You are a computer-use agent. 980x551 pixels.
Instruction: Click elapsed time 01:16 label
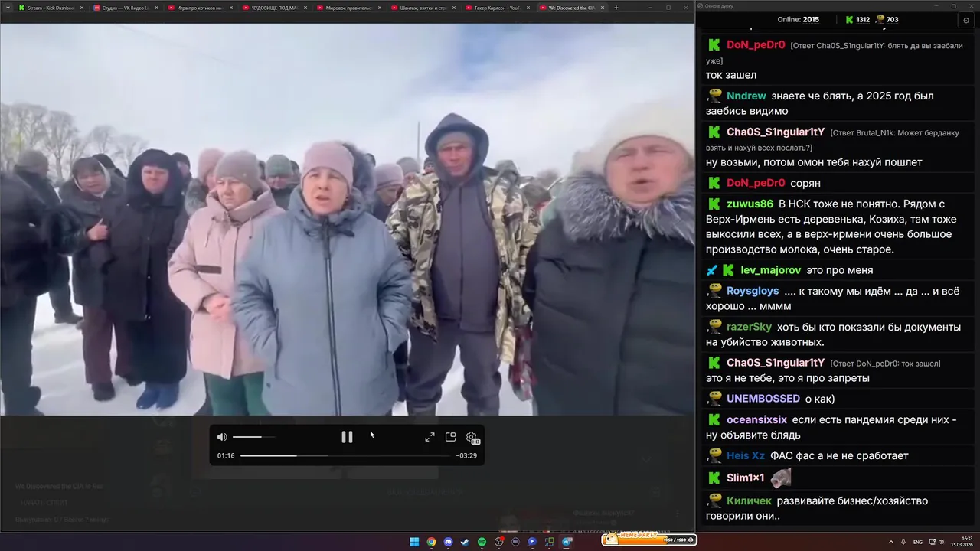pos(226,455)
